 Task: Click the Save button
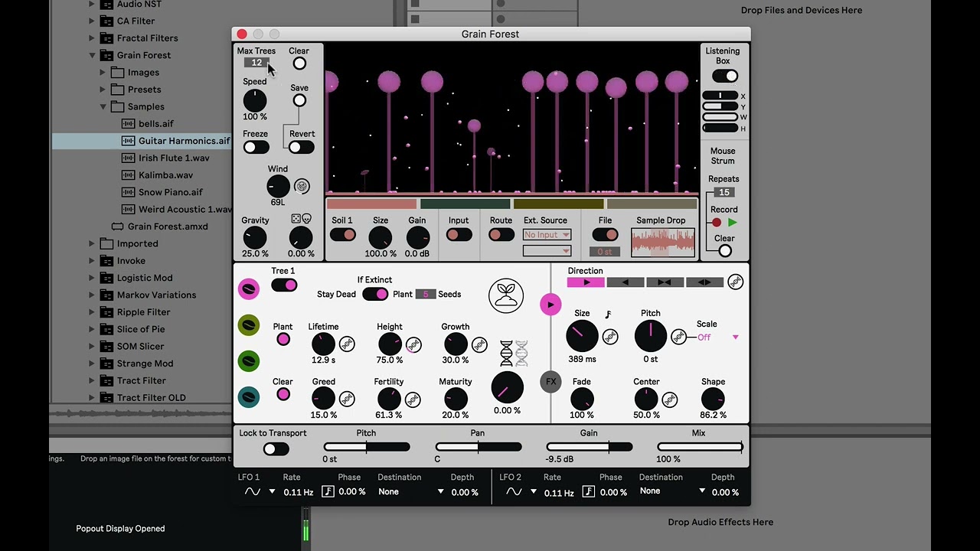pos(299,100)
